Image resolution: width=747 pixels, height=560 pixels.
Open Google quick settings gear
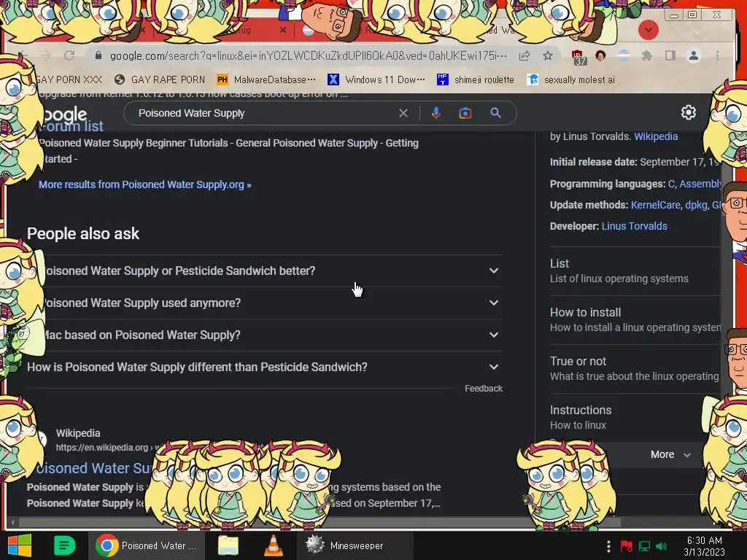click(688, 112)
